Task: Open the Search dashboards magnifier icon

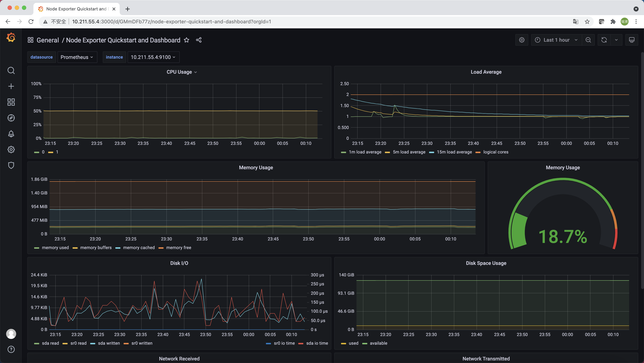Action: [x=11, y=70]
